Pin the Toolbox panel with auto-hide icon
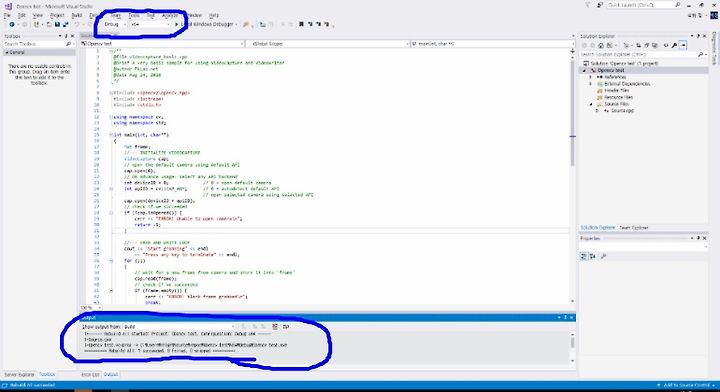The width and height of the screenshot is (720, 392). 66,36
